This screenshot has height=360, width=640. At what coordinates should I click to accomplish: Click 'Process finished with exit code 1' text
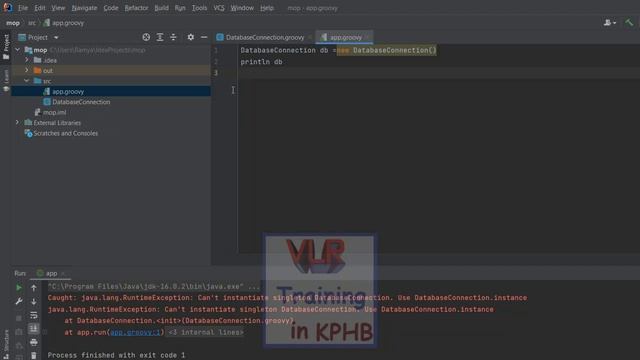point(116,355)
